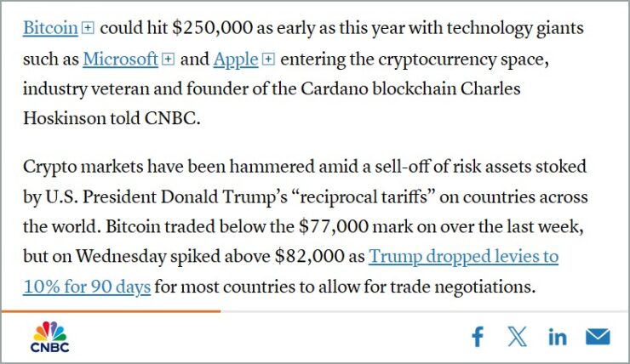The width and height of the screenshot is (630, 364).
Task: Click the name 'Hoskinson' in first paragraph
Action: 65,118
